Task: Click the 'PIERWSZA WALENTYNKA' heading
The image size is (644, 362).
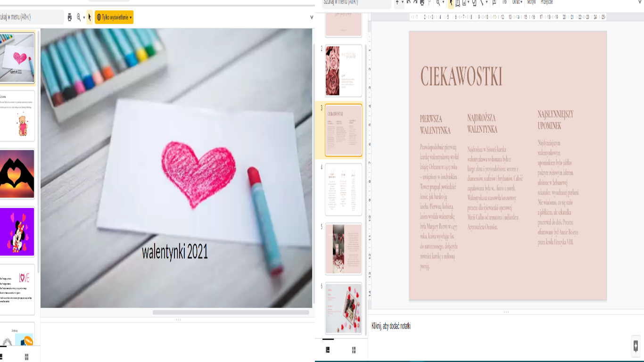Action: coord(435,124)
